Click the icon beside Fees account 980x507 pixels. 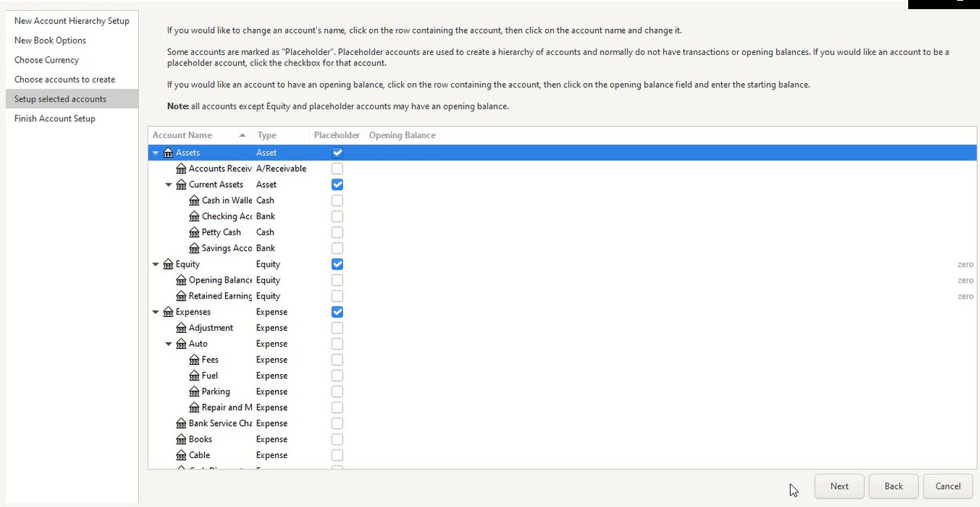pyautogui.click(x=194, y=360)
